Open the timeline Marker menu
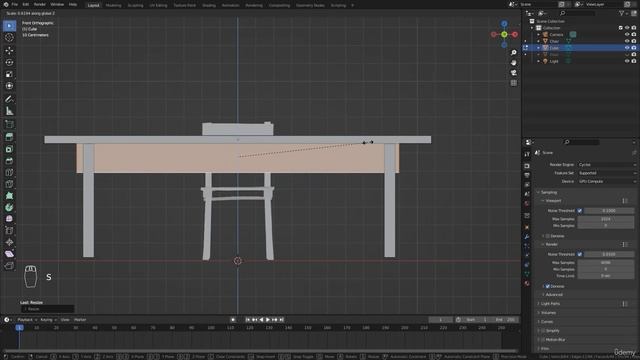This screenshot has height=360, width=640. (x=80, y=320)
